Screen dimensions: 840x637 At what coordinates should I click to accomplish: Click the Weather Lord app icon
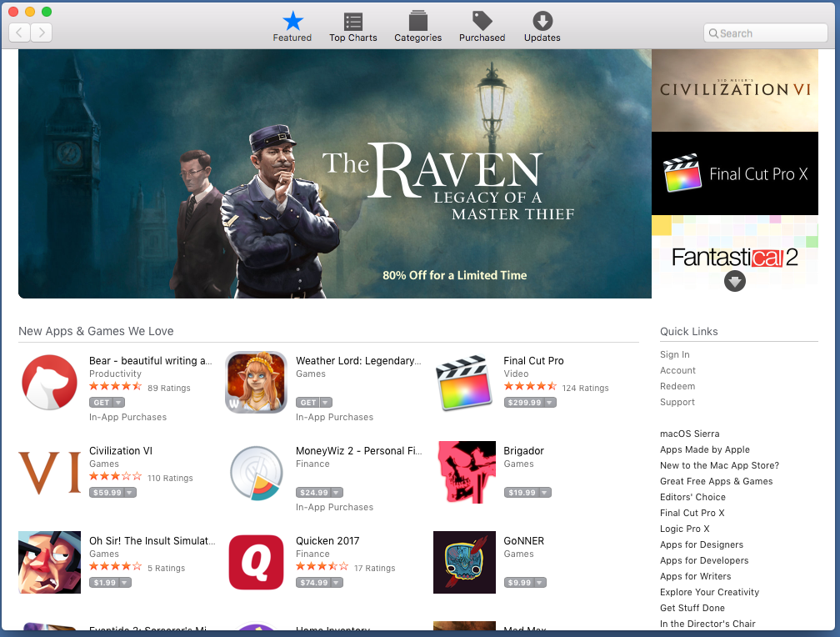(256, 382)
